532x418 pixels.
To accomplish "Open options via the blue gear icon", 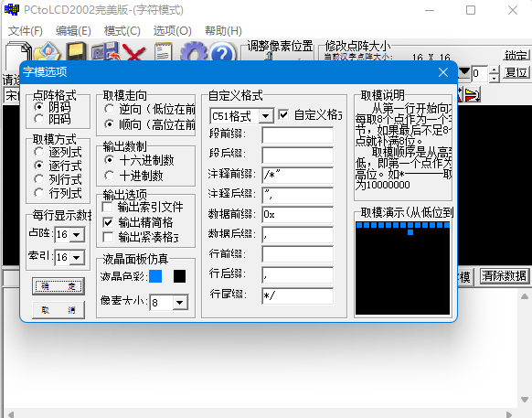I will 193,51.
